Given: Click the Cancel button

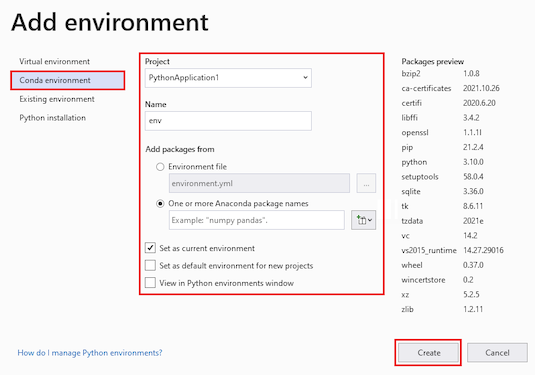Looking at the screenshot, I should (497, 352).
